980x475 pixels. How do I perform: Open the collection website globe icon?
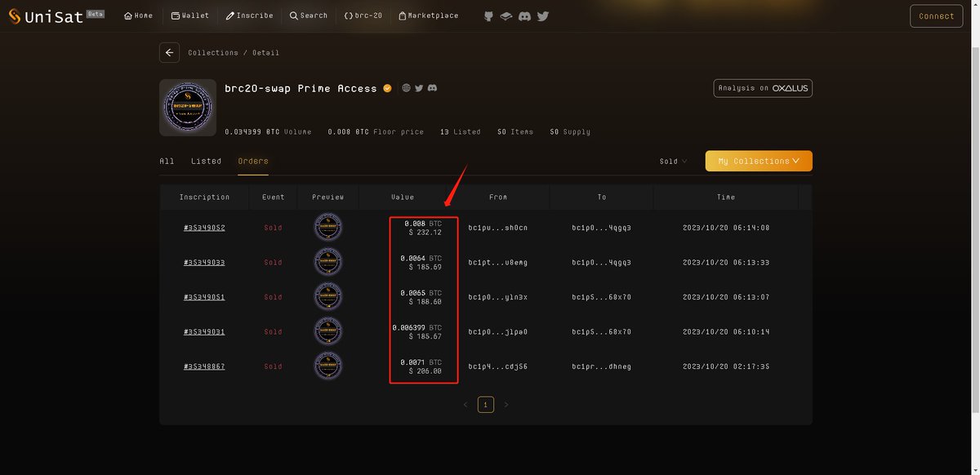point(406,88)
